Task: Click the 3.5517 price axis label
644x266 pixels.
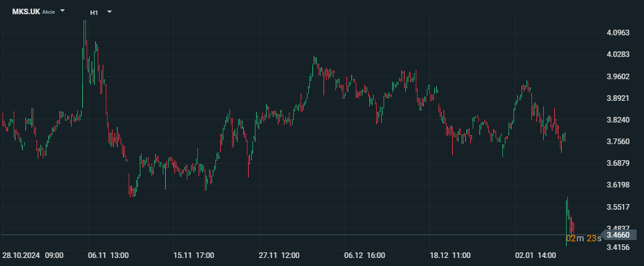Action: pos(618,207)
